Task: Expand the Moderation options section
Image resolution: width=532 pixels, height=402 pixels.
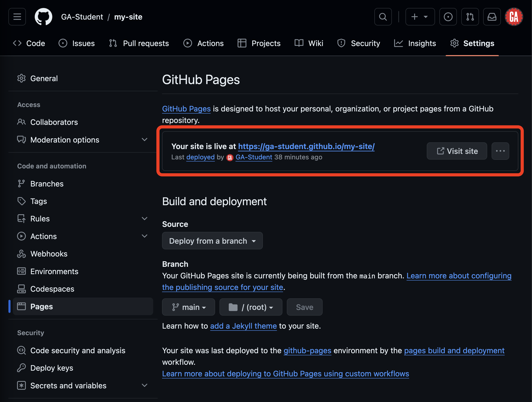Action: click(145, 140)
